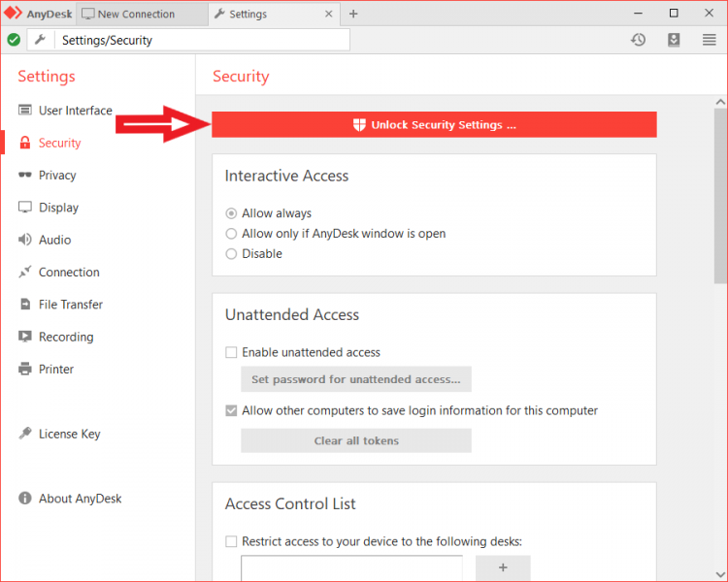Select Allow only if AnyDesk window is open

coord(231,234)
